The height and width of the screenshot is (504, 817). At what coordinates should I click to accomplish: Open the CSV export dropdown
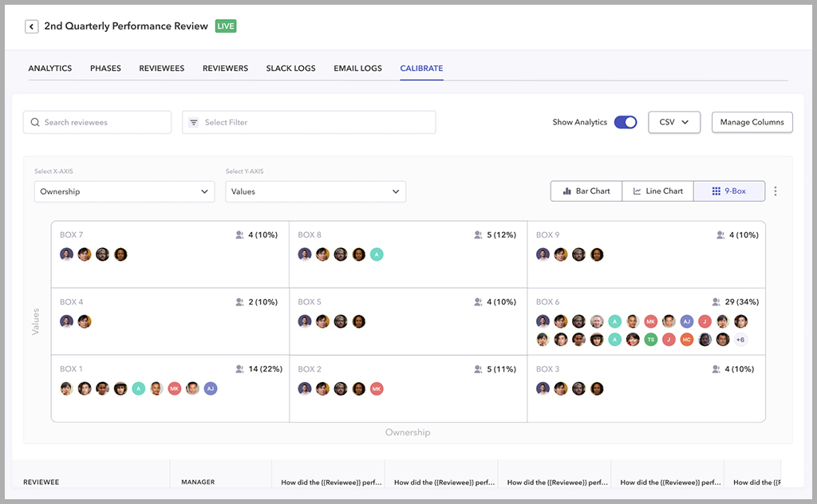pyautogui.click(x=674, y=122)
